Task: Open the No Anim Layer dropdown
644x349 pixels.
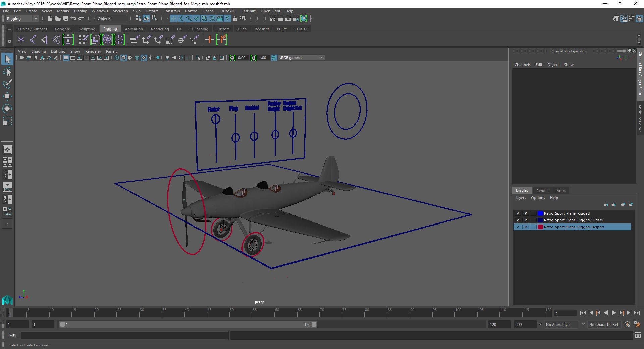Action: (561, 325)
